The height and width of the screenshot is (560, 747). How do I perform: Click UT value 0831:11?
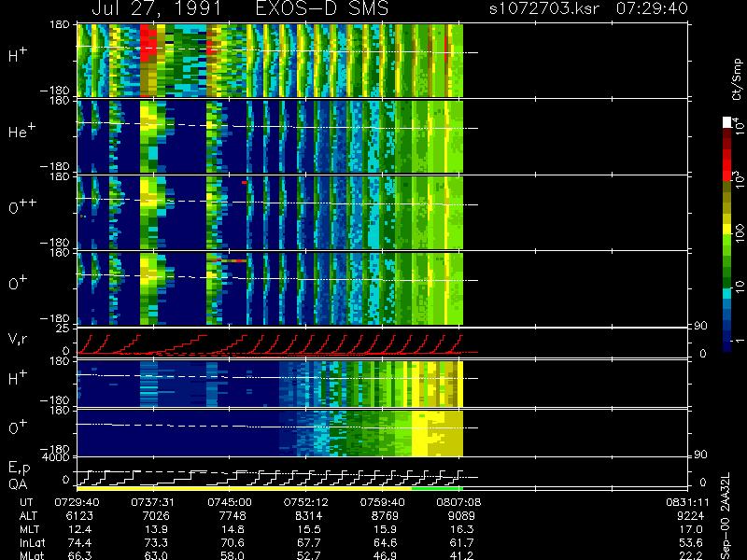click(686, 502)
